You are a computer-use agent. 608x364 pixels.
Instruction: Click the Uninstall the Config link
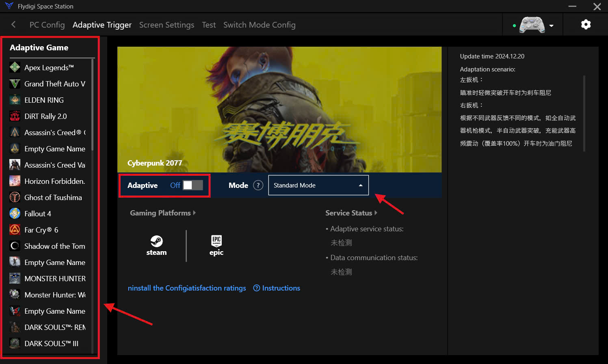pos(157,288)
